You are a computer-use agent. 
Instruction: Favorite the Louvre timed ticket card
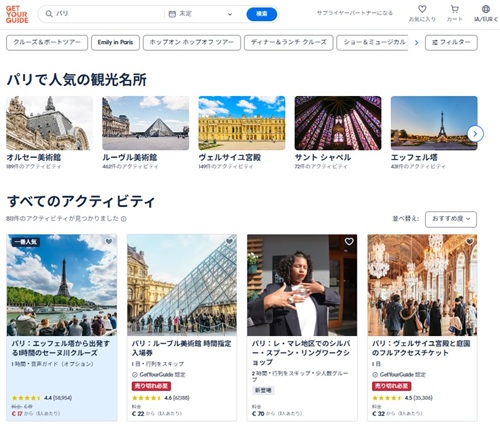(229, 241)
